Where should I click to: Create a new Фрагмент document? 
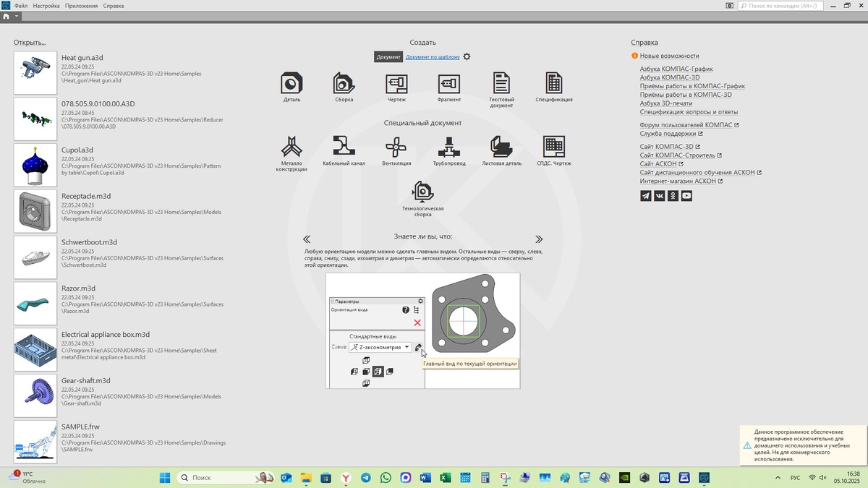pyautogui.click(x=449, y=86)
